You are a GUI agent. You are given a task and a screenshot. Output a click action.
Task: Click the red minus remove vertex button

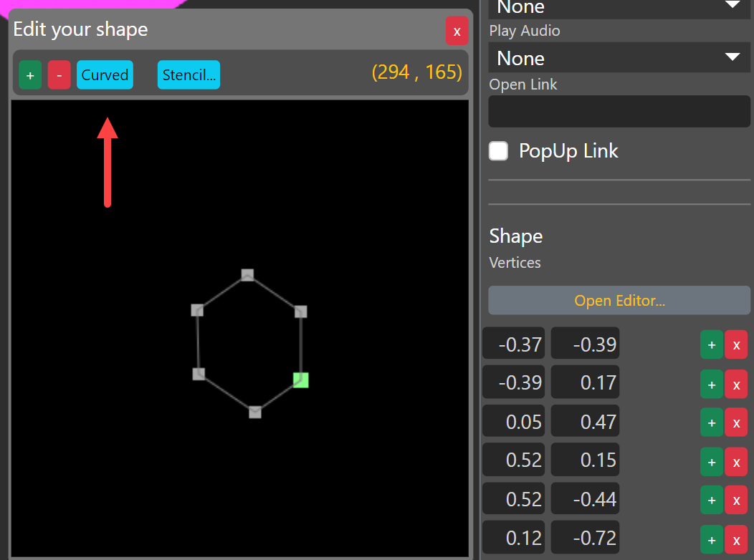59,75
